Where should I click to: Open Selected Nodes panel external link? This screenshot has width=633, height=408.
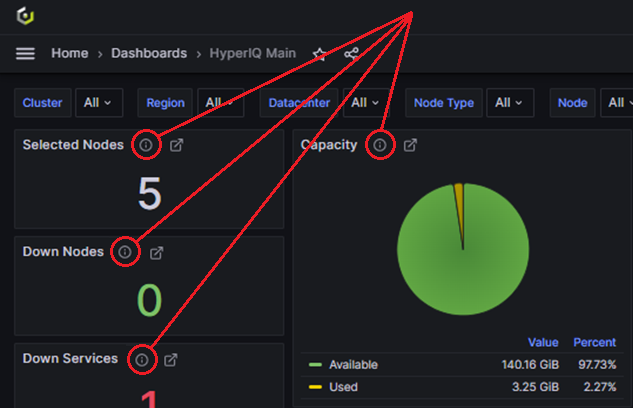coord(176,145)
